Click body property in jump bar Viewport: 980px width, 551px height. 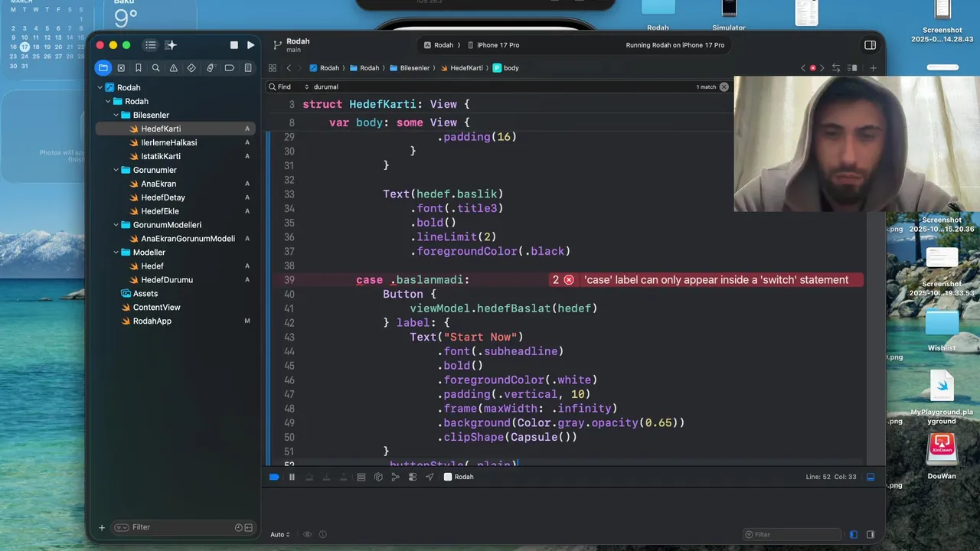click(x=506, y=68)
